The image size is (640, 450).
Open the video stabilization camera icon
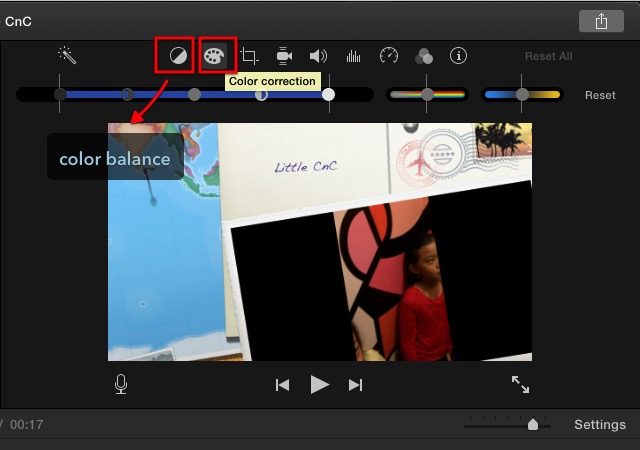coord(284,56)
